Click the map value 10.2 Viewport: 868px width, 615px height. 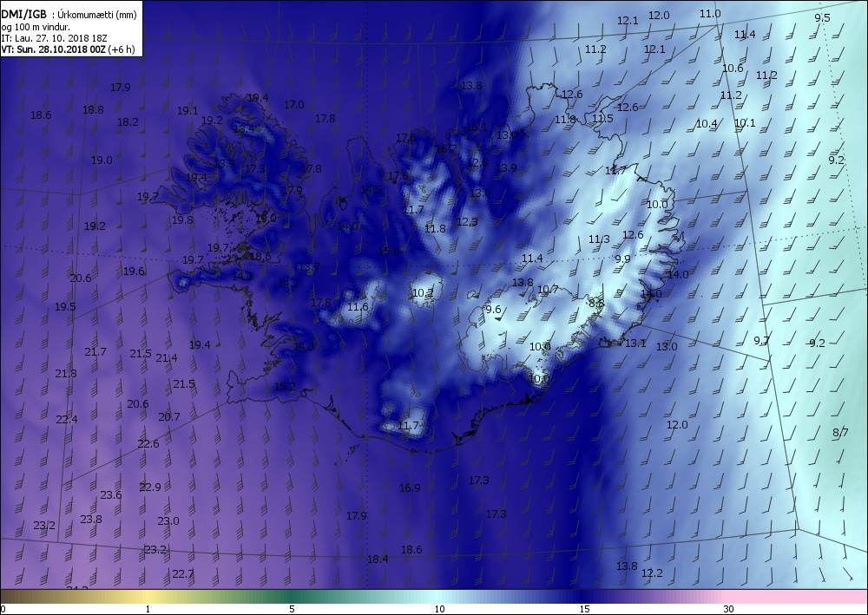[x=423, y=292]
